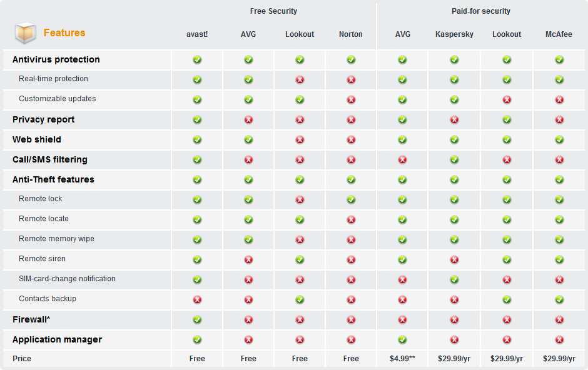Image resolution: width=588 pixels, height=370 pixels.
Task: Select the Free Security group header
Action: point(273,11)
